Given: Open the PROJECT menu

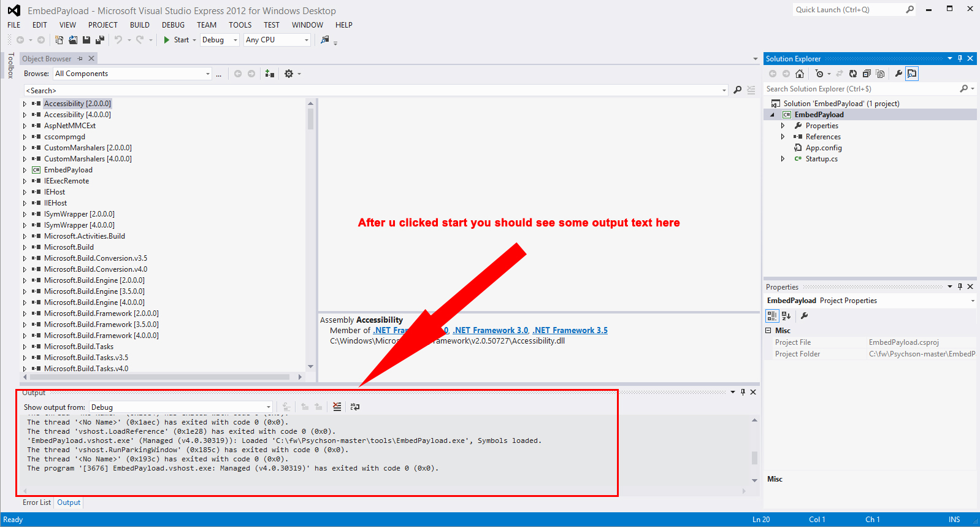Looking at the screenshot, I should (x=102, y=25).
